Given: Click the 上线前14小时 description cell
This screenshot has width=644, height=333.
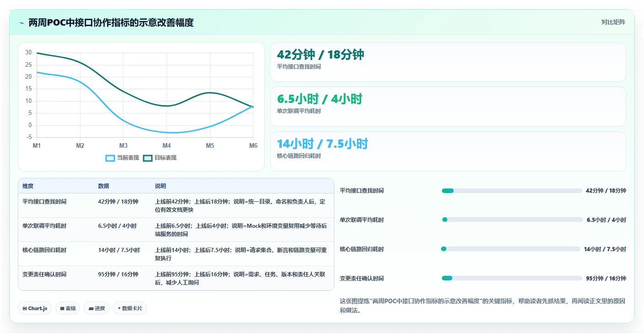Looking at the screenshot, I should point(241,254).
